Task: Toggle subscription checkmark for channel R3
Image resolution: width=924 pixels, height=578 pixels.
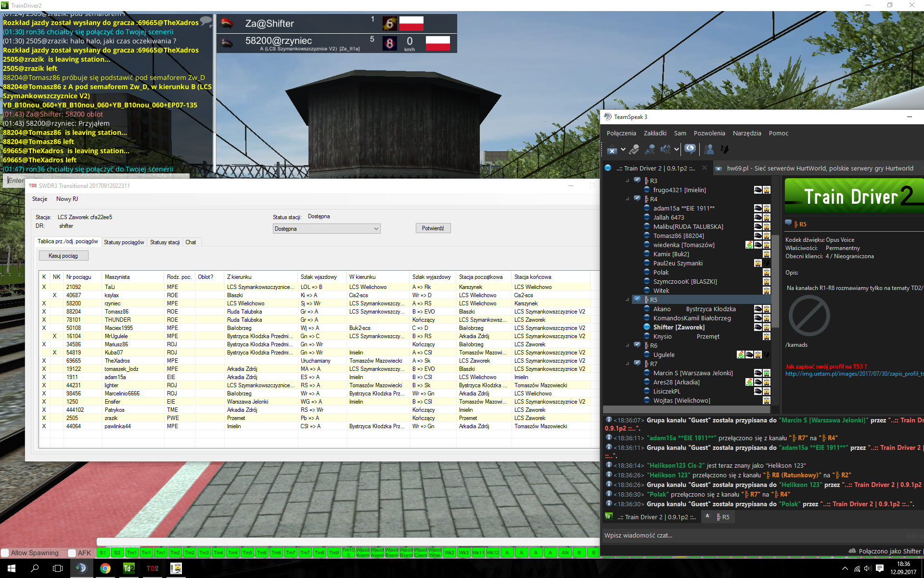Action: tap(637, 180)
